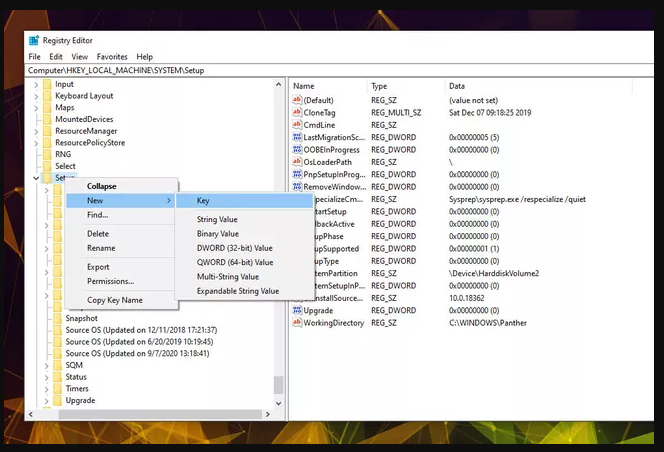This screenshot has width=664, height=452.
Task: Expand the Maps key
Action: point(36,108)
